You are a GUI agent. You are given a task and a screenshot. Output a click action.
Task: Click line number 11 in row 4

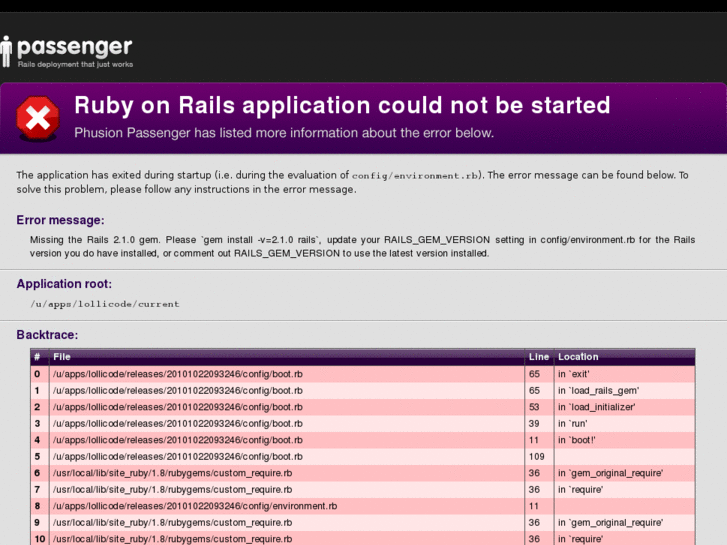(x=534, y=440)
